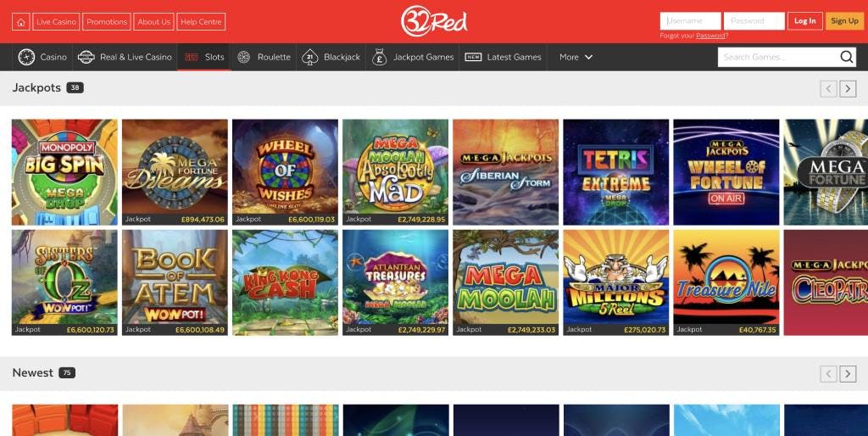This screenshot has height=436, width=868.
Task: Go to next Jackpots page arrow
Action: tap(848, 88)
